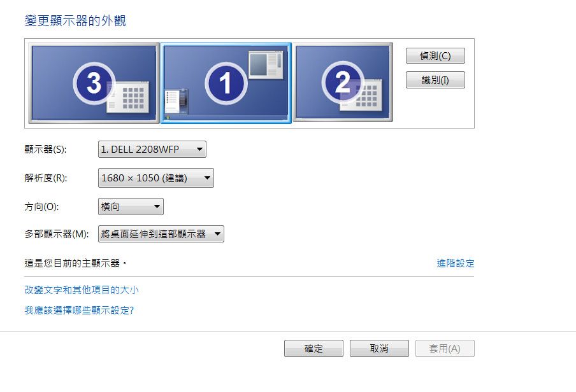Click the number 3 circle badge
Viewport: 576px width, 392px height.
point(94,83)
